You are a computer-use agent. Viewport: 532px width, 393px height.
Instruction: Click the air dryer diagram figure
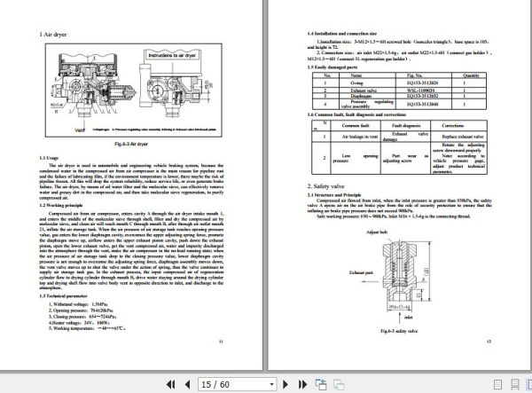133,90
